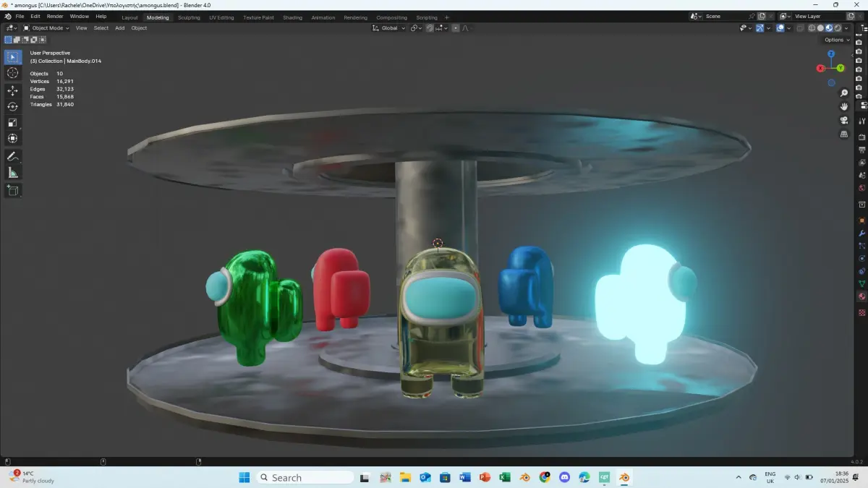Select the Transform tool
Screen dimensions: 868x488
(13, 138)
